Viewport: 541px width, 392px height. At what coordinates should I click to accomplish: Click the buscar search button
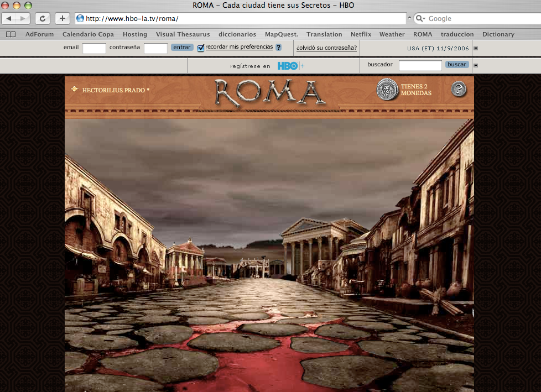click(457, 65)
